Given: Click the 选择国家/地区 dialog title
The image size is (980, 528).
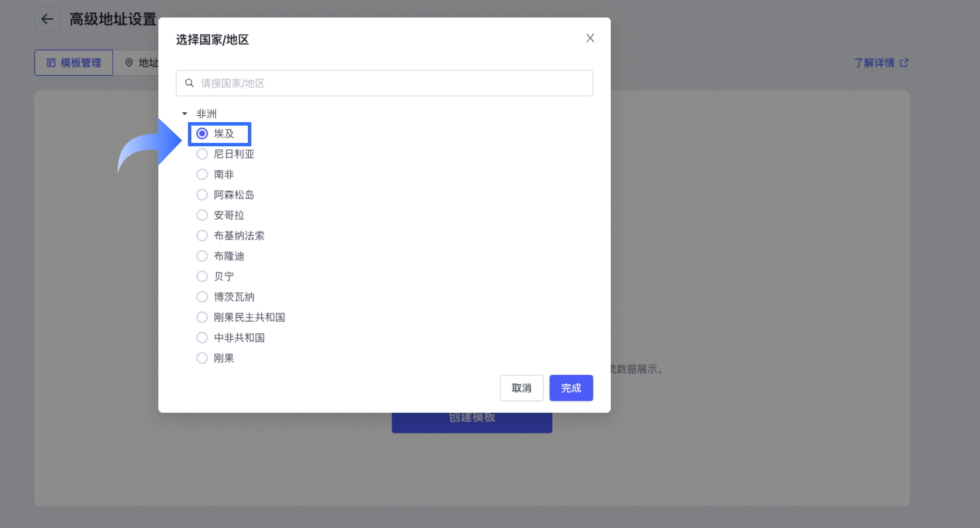Looking at the screenshot, I should point(212,39).
